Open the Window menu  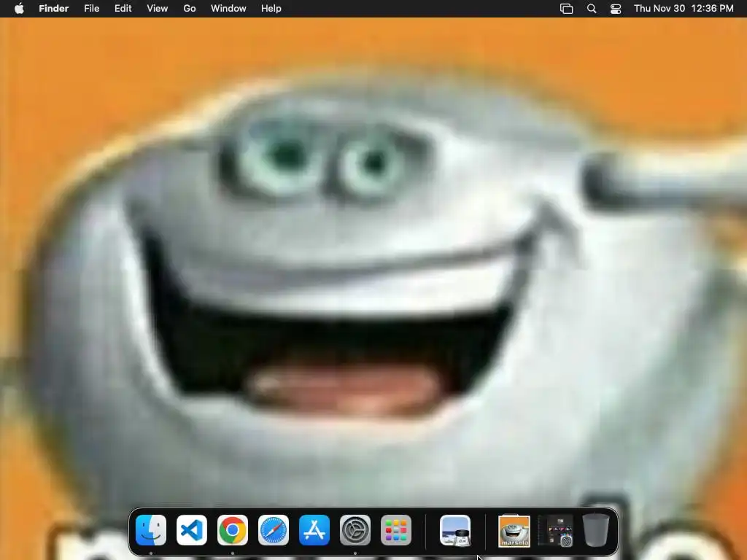click(228, 9)
